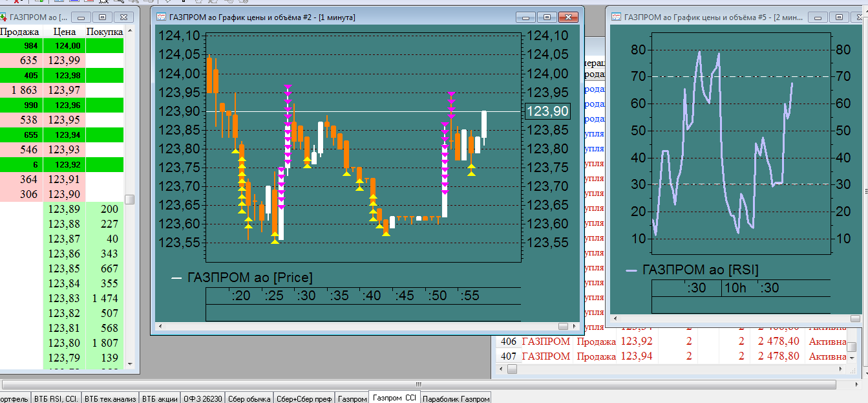Click the main workspace horizontal scrollbar thumb

419,384
